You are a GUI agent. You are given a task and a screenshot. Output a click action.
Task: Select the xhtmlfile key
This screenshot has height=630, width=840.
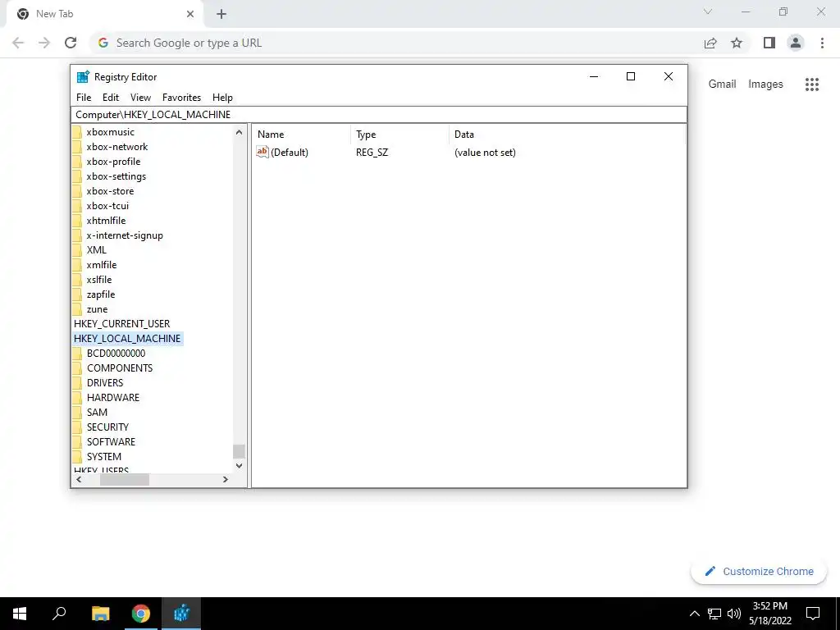(x=106, y=221)
